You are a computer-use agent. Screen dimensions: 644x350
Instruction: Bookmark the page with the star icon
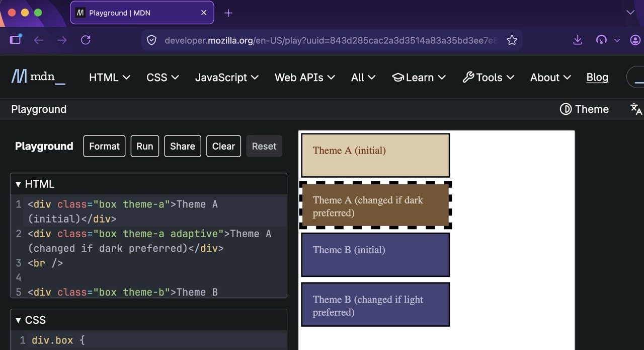tap(512, 40)
